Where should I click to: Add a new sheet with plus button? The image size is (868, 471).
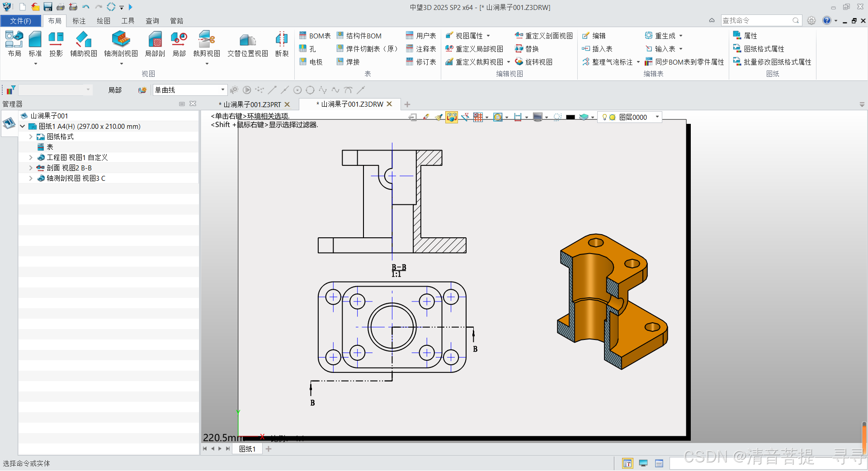(x=269, y=449)
